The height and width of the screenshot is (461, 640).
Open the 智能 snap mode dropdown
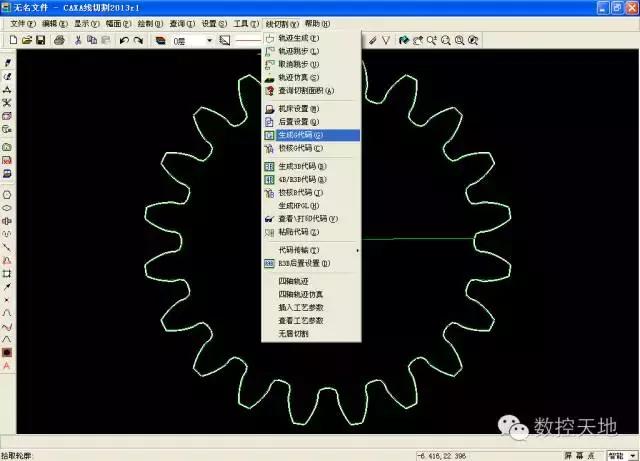point(632,456)
